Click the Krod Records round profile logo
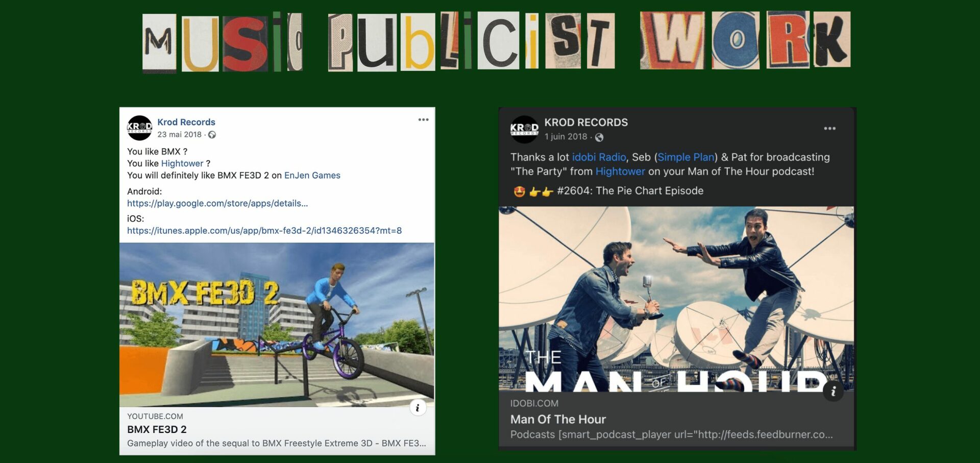 (x=139, y=128)
